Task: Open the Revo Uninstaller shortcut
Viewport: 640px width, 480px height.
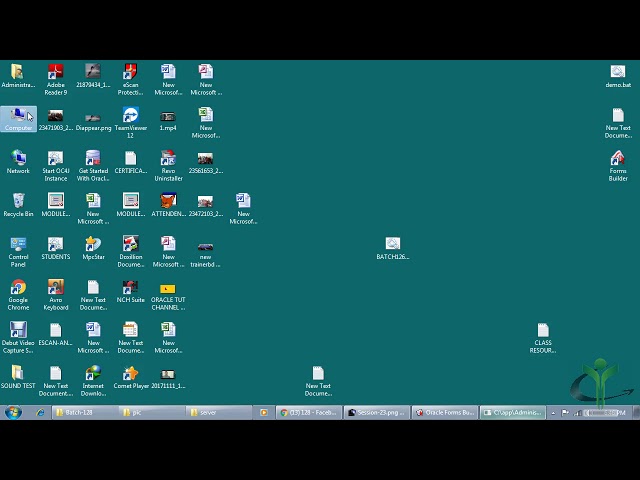Action: (x=168, y=166)
